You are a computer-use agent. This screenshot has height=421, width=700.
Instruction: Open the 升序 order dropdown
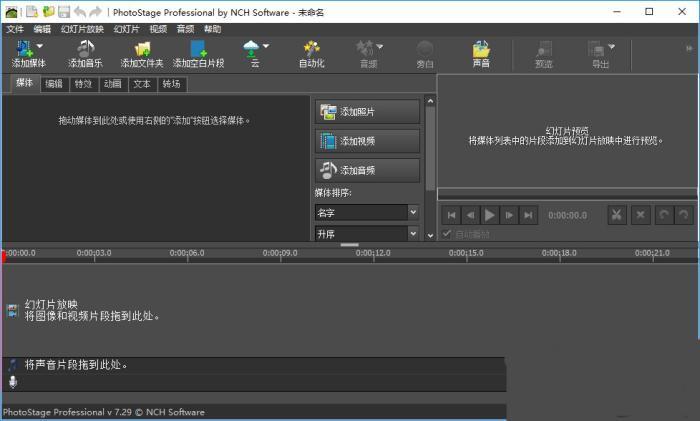pos(367,233)
